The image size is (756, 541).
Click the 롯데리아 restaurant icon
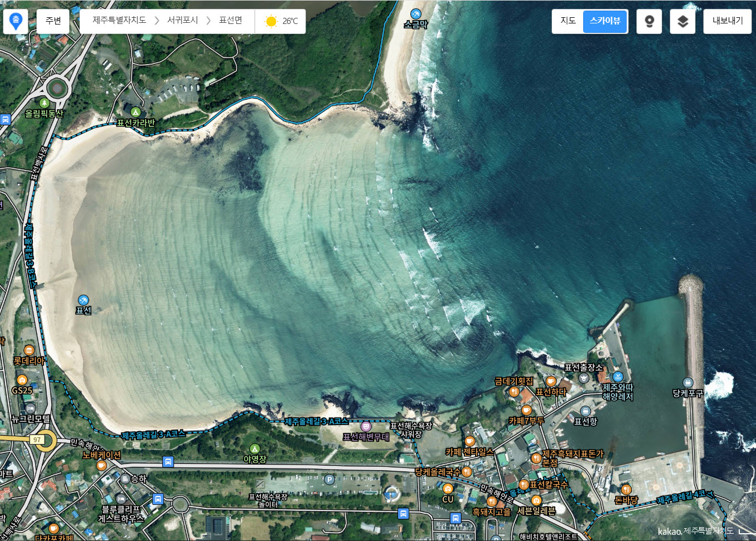(29, 350)
